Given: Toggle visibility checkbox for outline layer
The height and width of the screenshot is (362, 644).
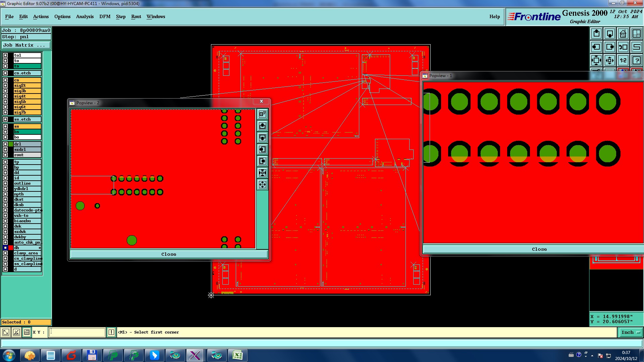Looking at the screenshot, I should tap(5, 183).
